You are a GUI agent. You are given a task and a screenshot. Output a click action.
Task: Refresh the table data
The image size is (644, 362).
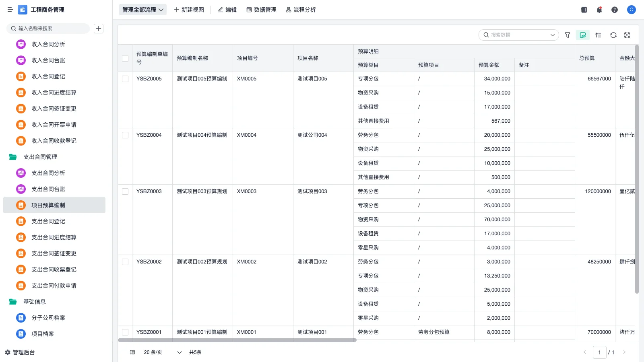point(613,35)
